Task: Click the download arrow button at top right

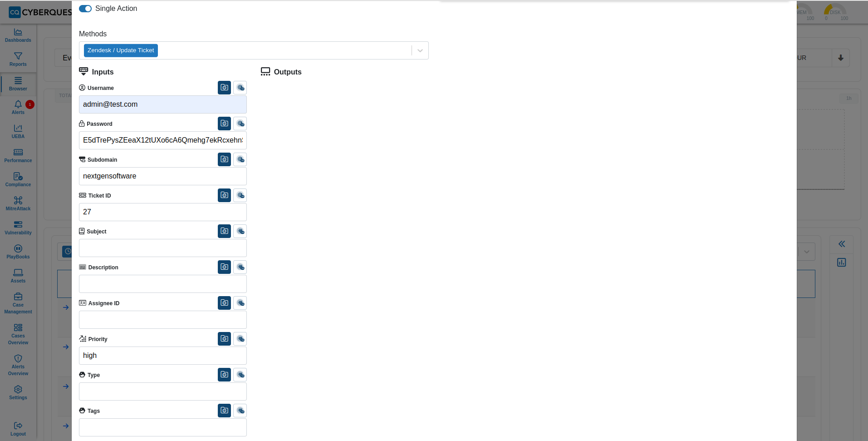Action: tap(841, 58)
